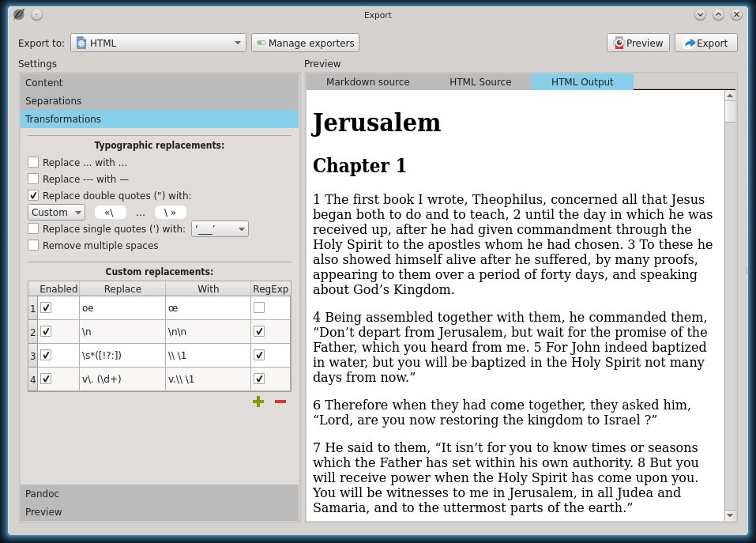Enable Replace single quotes checkbox

(33, 228)
